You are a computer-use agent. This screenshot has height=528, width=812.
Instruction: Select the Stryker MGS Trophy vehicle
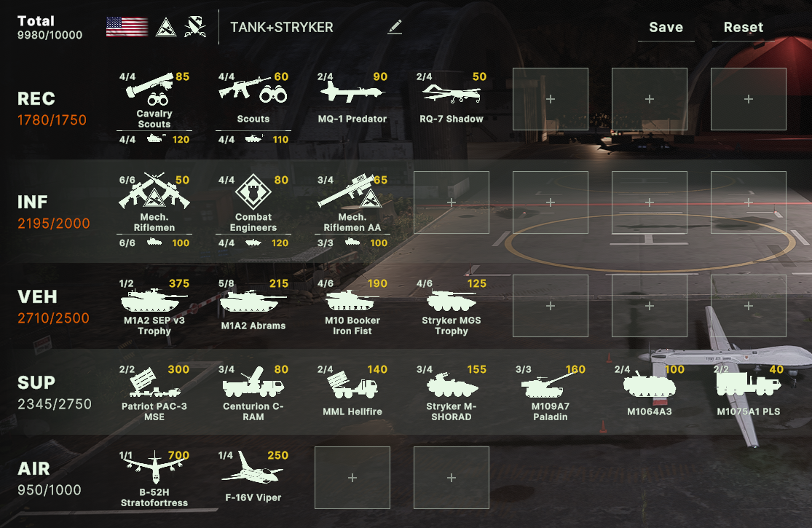[x=451, y=300]
